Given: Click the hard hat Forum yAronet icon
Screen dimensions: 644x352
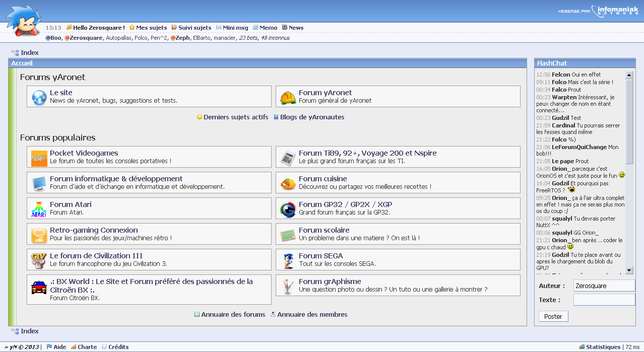Looking at the screenshot, I should 288,97.
